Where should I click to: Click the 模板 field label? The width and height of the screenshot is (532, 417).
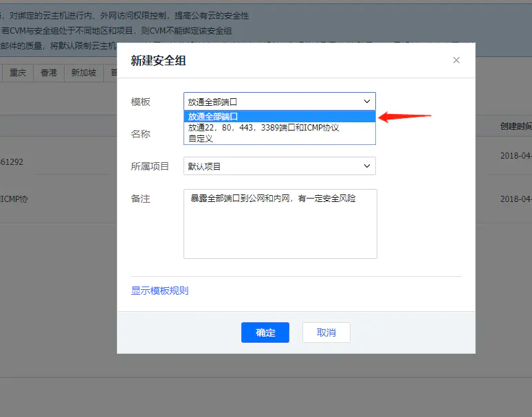tap(141, 102)
